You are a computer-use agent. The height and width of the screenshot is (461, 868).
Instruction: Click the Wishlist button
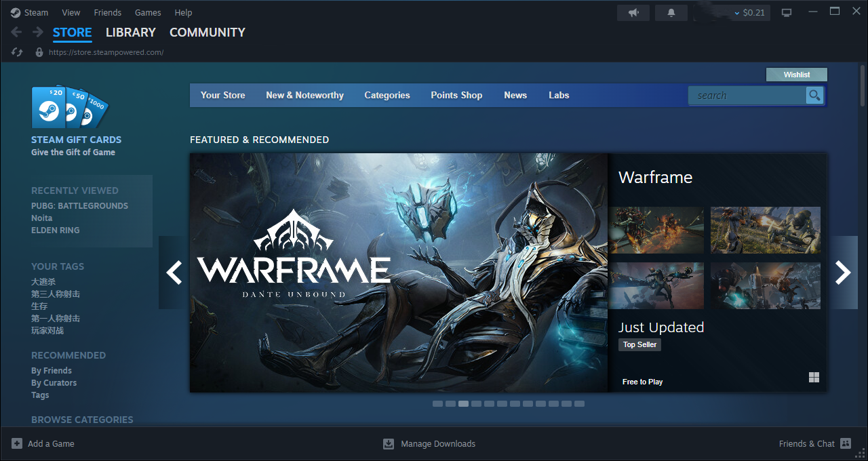pyautogui.click(x=797, y=75)
